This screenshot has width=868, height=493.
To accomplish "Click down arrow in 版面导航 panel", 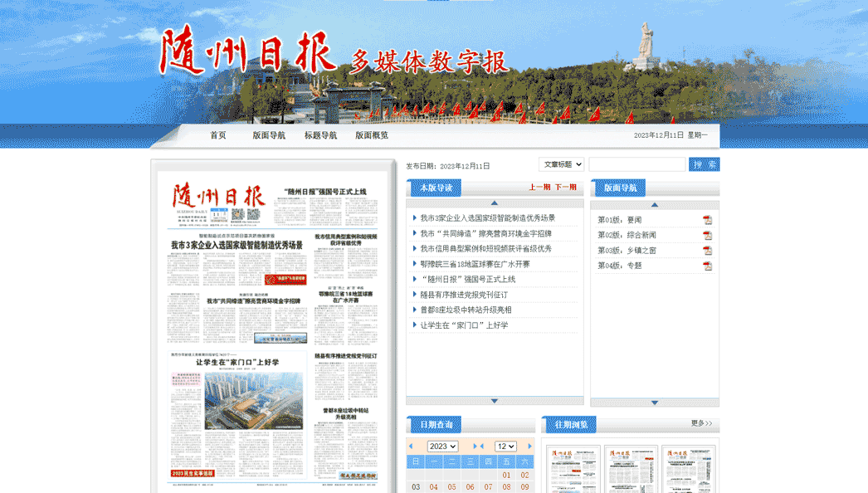I will pos(655,403).
